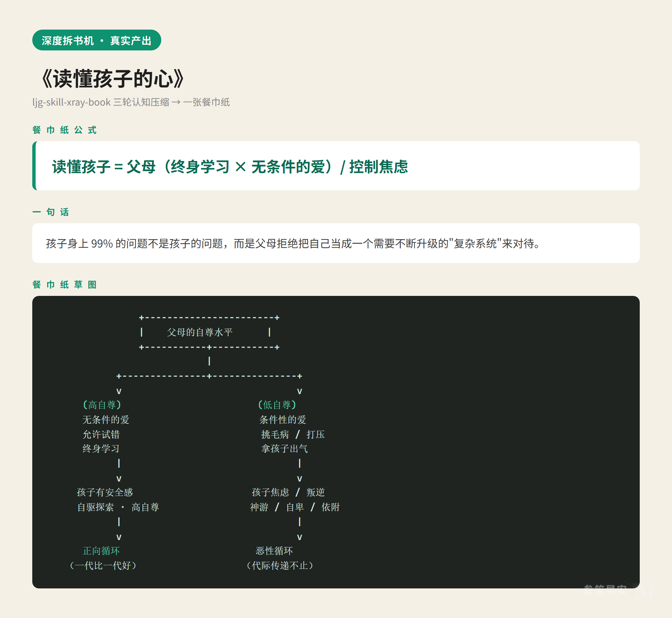Click the diagram box 父母的自尊水平
The width and height of the screenshot is (672, 618).
(x=209, y=332)
